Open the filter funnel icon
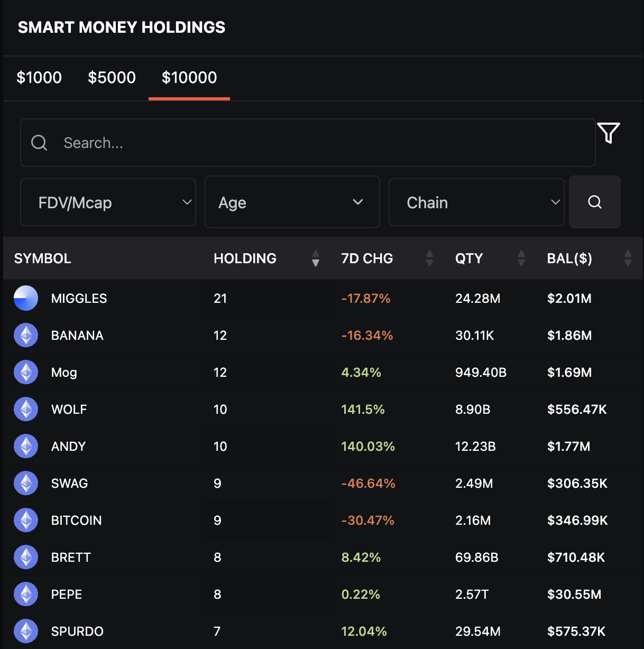This screenshot has width=644, height=649. pyautogui.click(x=608, y=133)
